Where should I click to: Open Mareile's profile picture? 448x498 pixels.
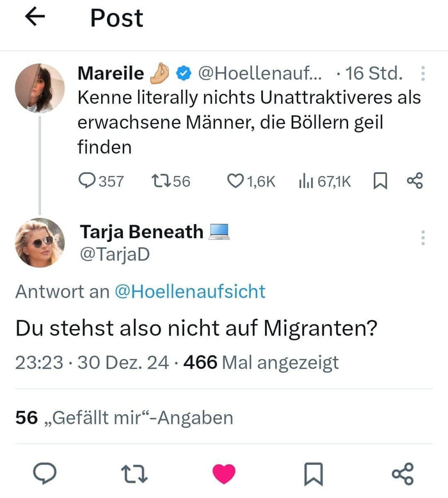(40, 88)
